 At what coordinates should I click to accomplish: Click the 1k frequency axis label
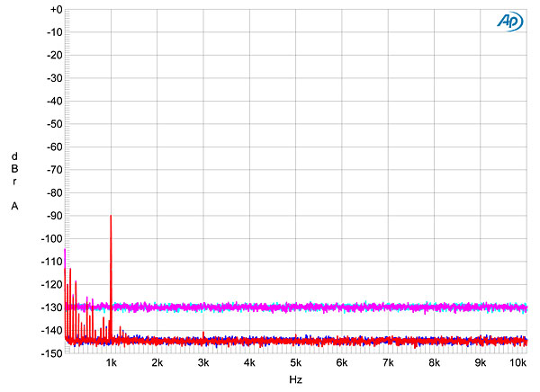112,363
